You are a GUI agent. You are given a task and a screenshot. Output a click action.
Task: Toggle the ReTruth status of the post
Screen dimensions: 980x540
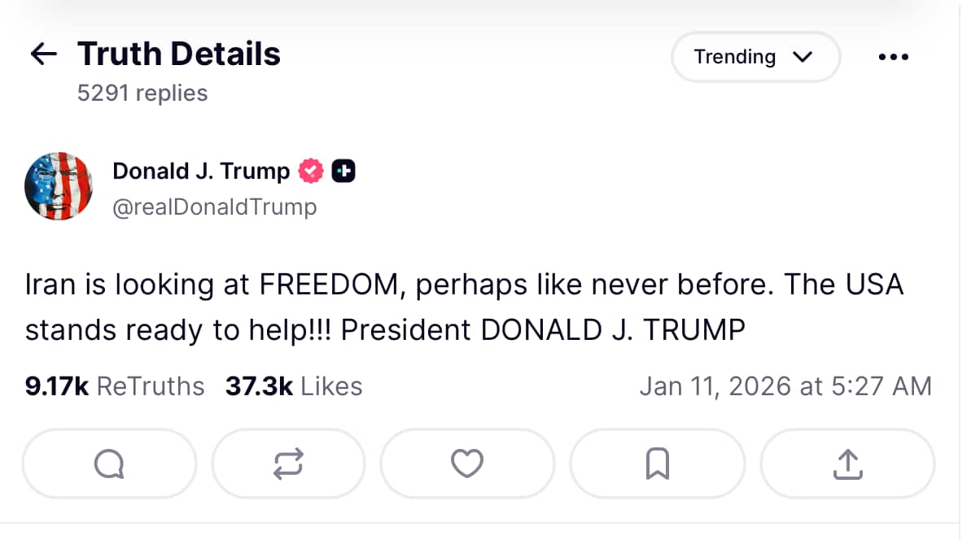coord(288,464)
